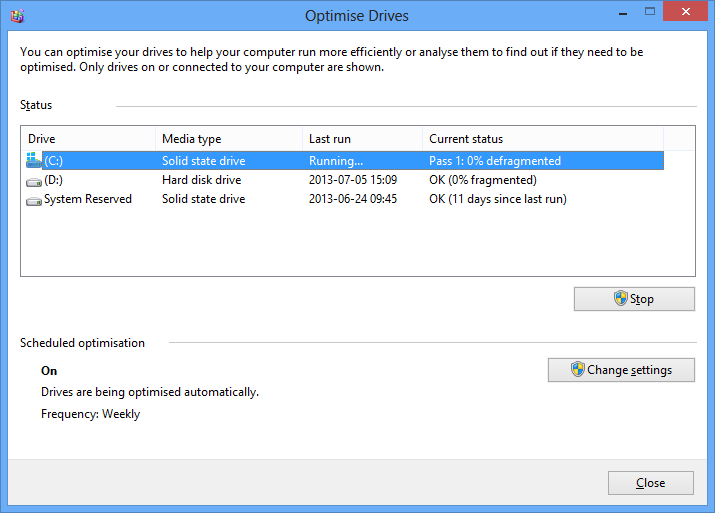
Task: Close window with red X button
Action: 685,12
